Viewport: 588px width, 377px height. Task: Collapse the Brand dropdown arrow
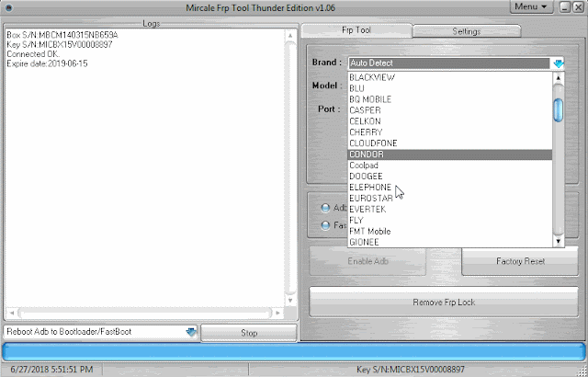pyautogui.click(x=559, y=63)
